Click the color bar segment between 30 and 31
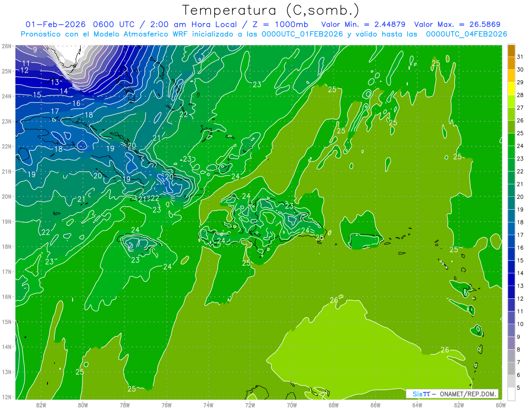 coord(511,63)
